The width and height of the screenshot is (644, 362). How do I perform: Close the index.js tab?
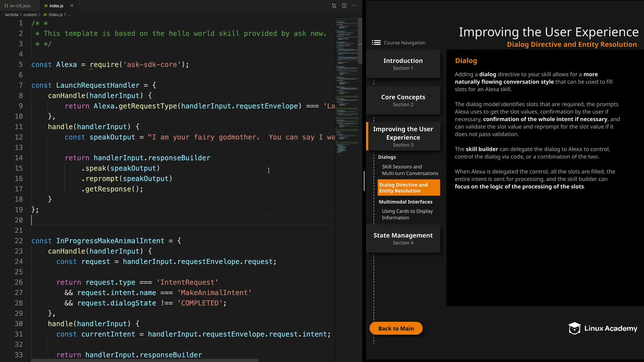tap(72, 6)
